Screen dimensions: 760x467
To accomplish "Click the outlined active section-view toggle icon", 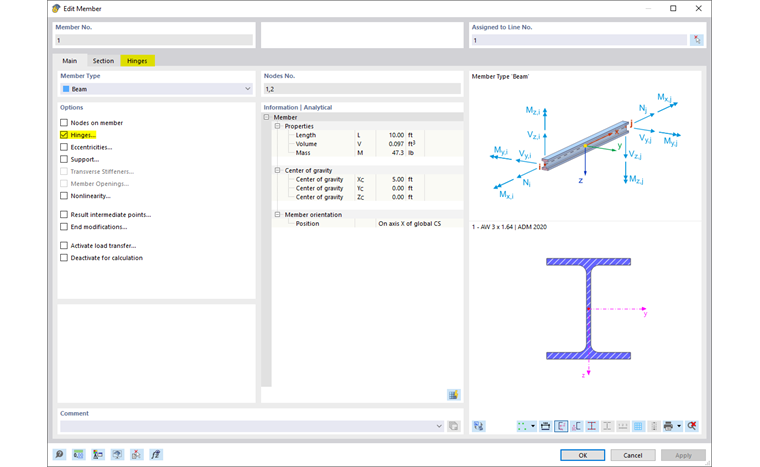I will click(x=561, y=426).
